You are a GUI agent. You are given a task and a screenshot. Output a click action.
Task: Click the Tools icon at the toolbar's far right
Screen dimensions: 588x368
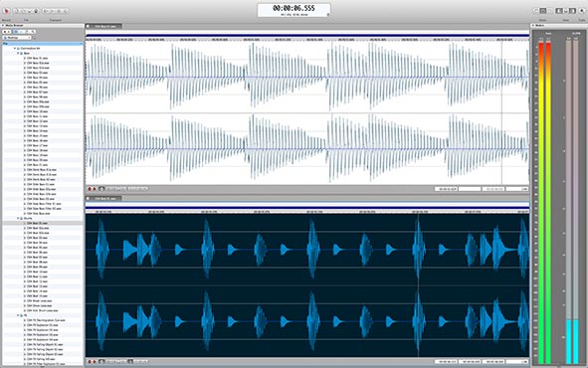(x=582, y=11)
